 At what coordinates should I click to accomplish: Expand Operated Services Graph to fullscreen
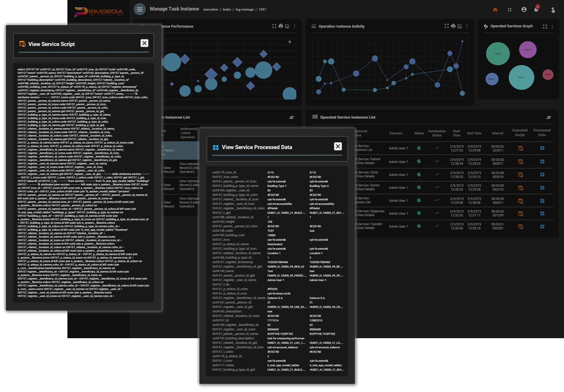click(x=545, y=26)
